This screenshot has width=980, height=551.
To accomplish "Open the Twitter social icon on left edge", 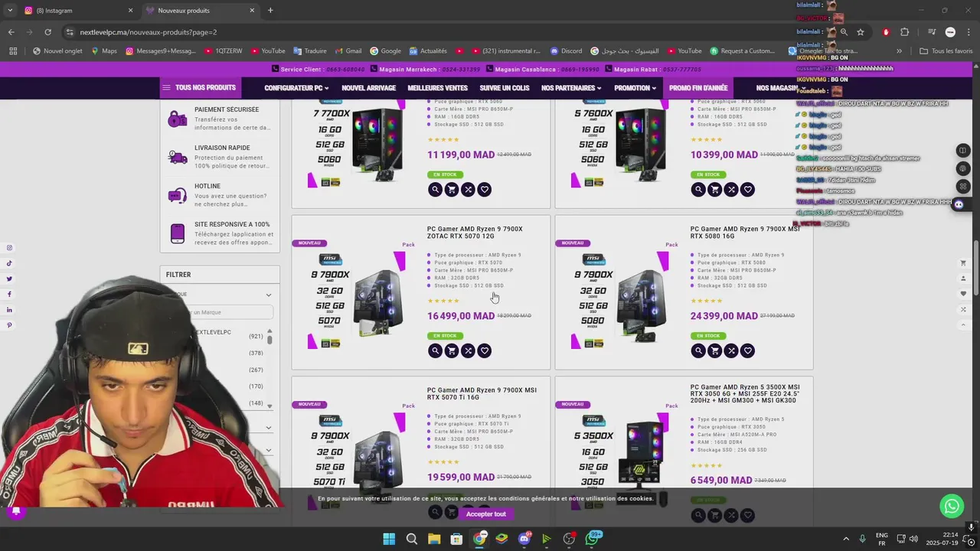I will tap(9, 279).
